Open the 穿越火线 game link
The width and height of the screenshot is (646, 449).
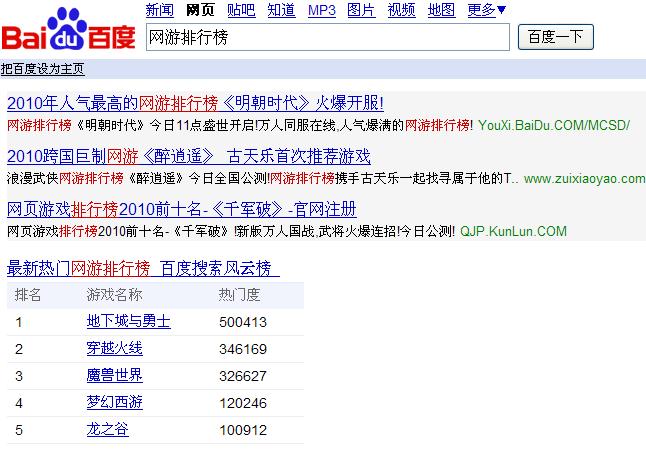coord(115,348)
